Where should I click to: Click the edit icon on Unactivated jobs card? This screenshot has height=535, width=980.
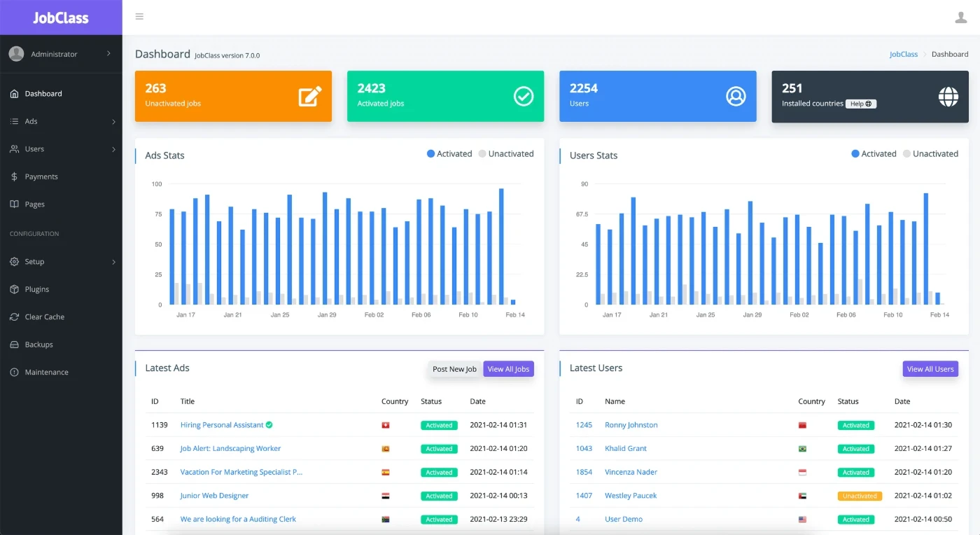(x=310, y=96)
